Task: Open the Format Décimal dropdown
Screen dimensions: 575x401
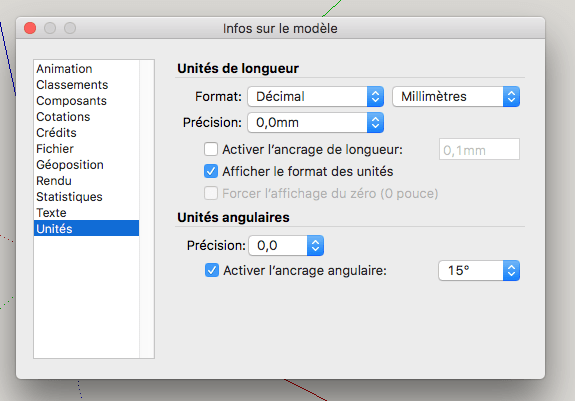Action: click(x=315, y=97)
